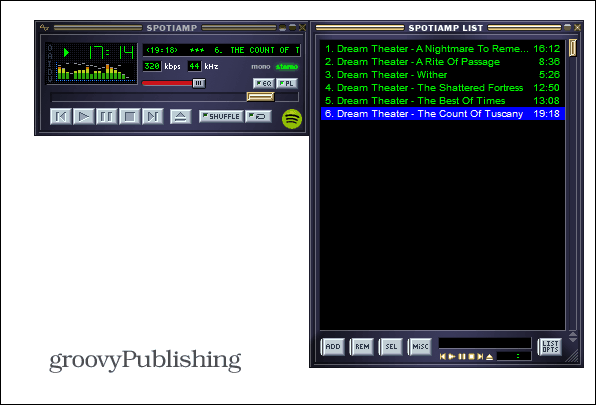Click the mono indicator

pyautogui.click(x=261, y=67)
